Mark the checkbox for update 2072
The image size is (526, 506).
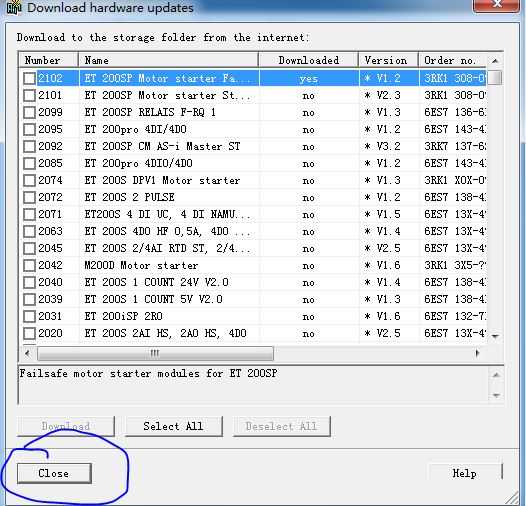click(29, 197)
